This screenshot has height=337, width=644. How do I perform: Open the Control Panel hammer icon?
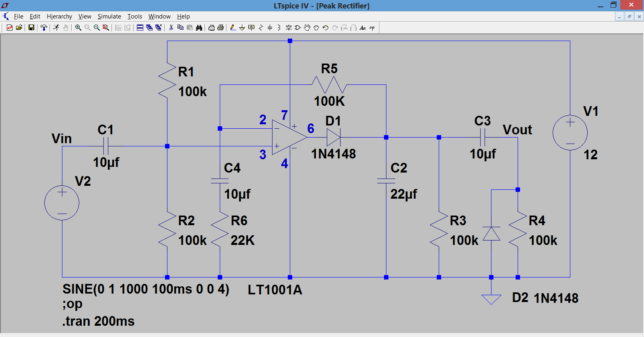[x=44, y=27]
